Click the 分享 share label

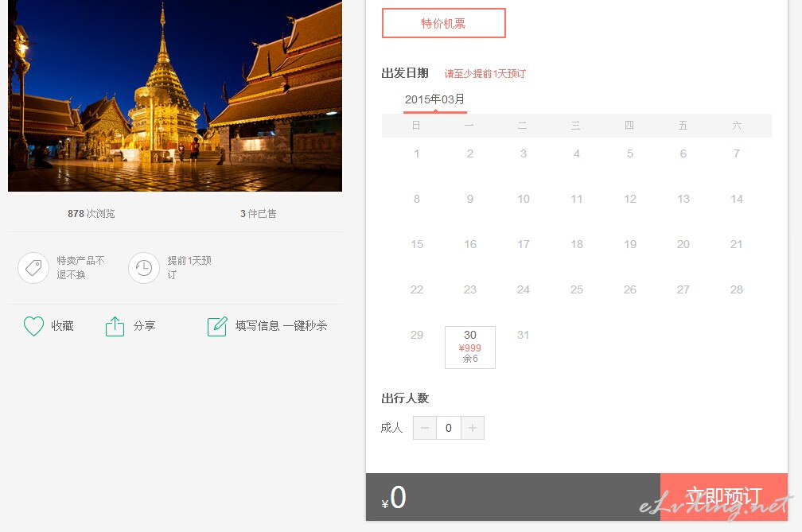point(144,326)
